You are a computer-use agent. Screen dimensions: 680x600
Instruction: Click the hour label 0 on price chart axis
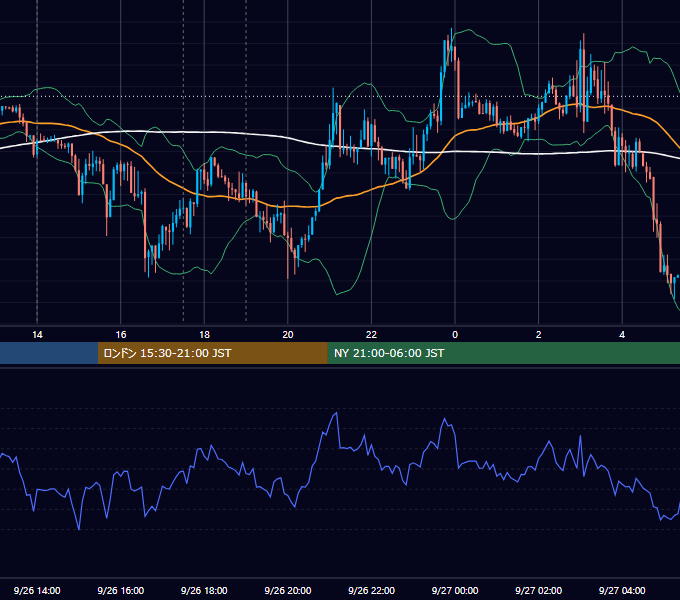pos(455,335)
